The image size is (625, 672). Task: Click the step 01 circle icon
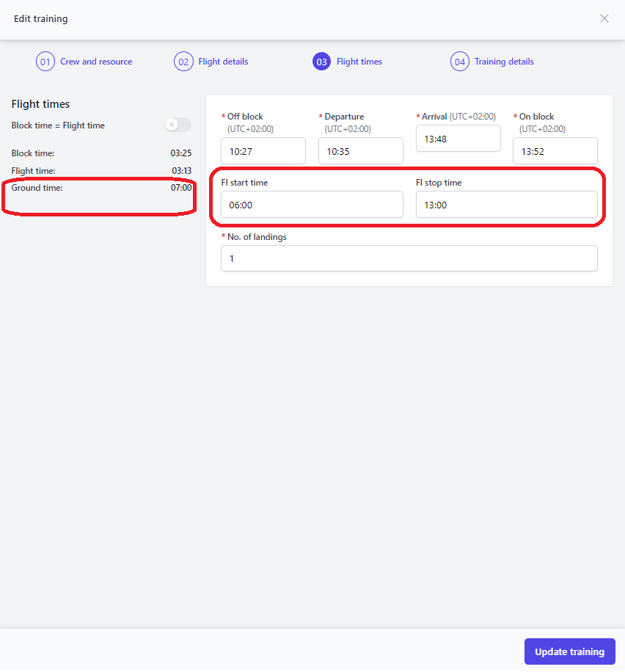point(45,62)
